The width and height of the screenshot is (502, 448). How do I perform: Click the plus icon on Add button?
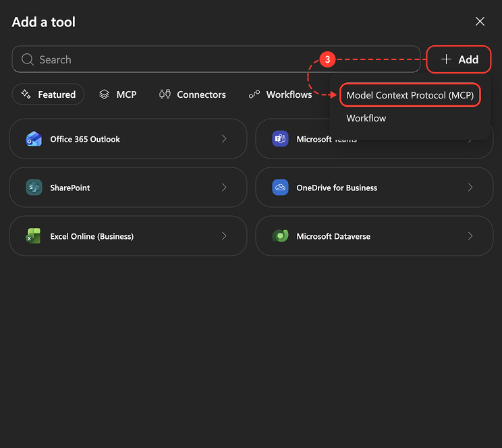[446, 59]
